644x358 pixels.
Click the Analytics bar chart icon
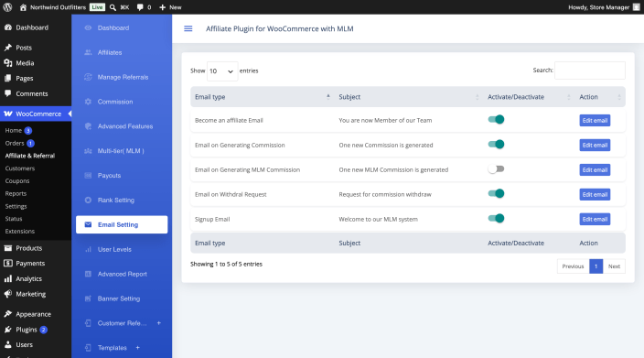8,278
